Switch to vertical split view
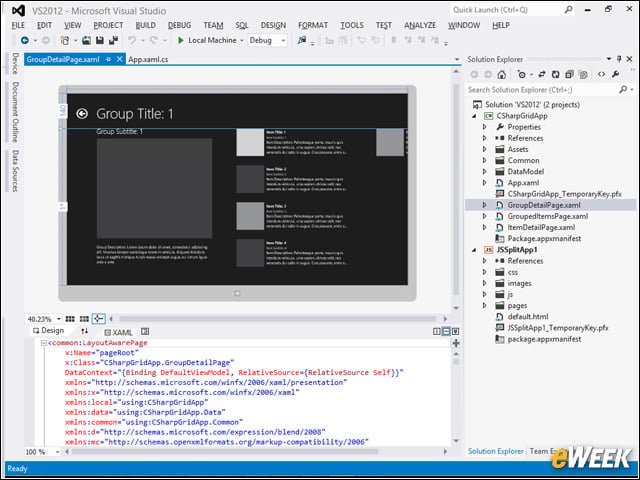The image size is (640, 480). 436,331
